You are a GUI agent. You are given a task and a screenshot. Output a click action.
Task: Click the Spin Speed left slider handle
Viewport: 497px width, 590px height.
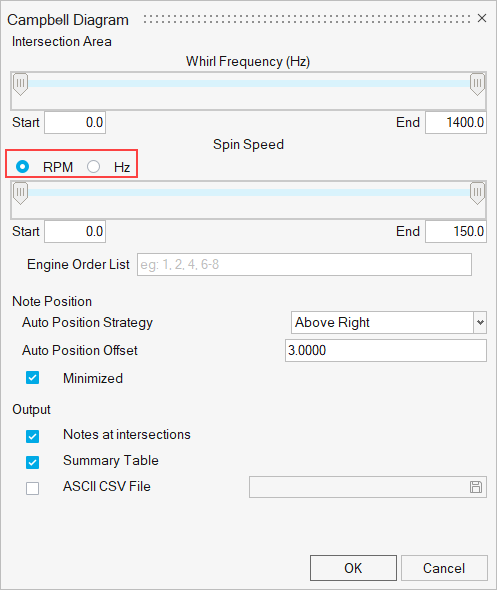click(20, 193)
